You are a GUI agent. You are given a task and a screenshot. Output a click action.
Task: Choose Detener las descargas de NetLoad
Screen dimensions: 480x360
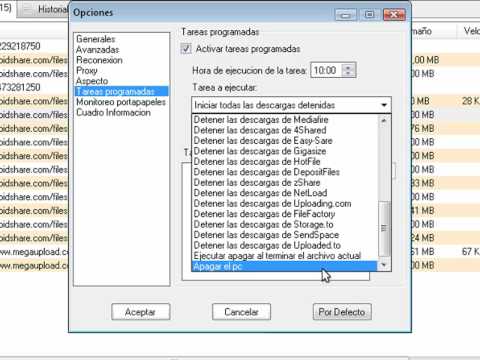[285, 193]
